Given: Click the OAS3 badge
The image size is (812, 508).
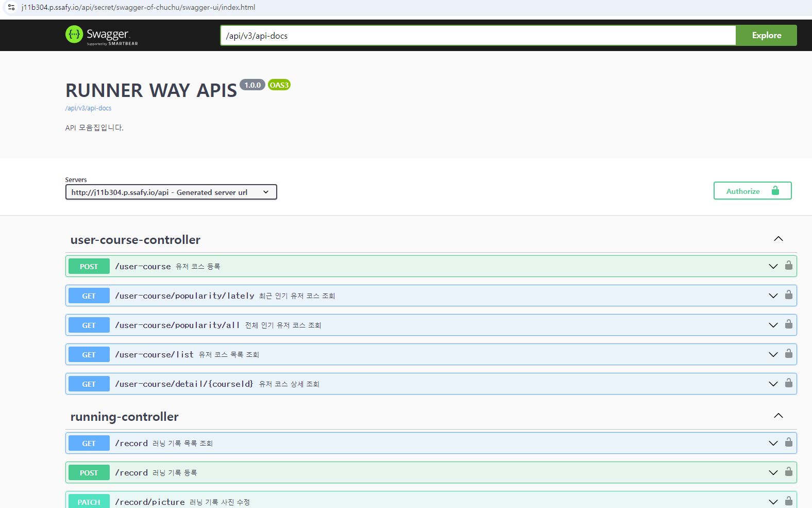Looking at the screenshot, I should (x=279, y=85).
